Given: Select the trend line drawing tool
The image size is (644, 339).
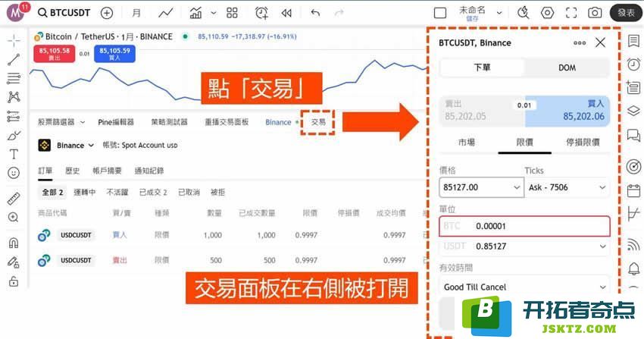Looking at the screenshot, I should click(x=14, y=60).
